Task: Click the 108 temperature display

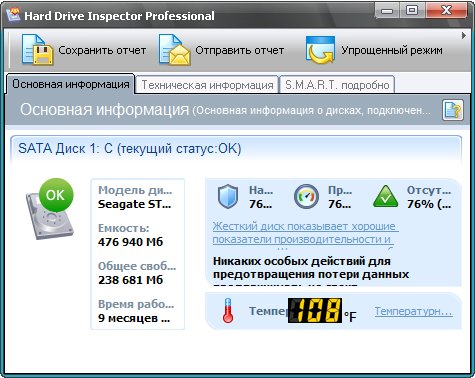Action: [x=315, y=310]
